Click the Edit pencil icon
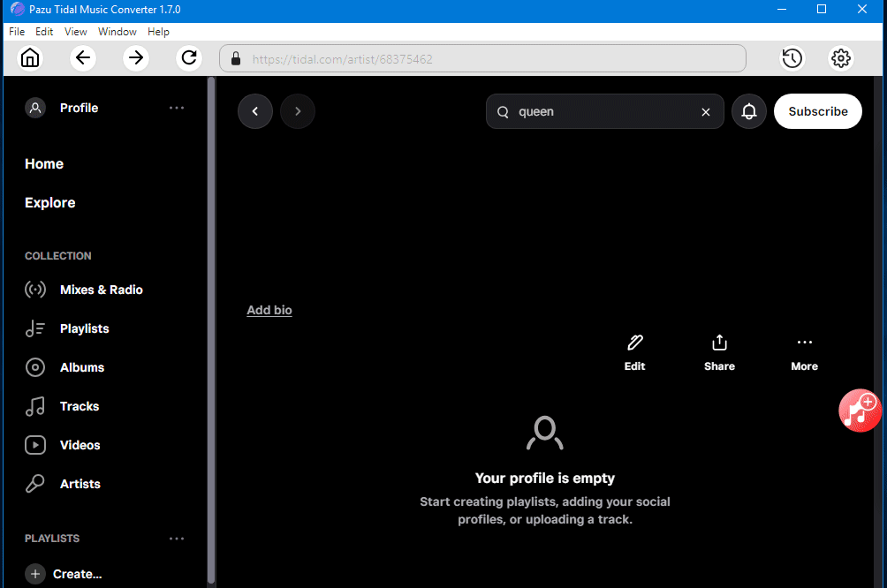Viewport: 887px width, 588px height. 634,343
